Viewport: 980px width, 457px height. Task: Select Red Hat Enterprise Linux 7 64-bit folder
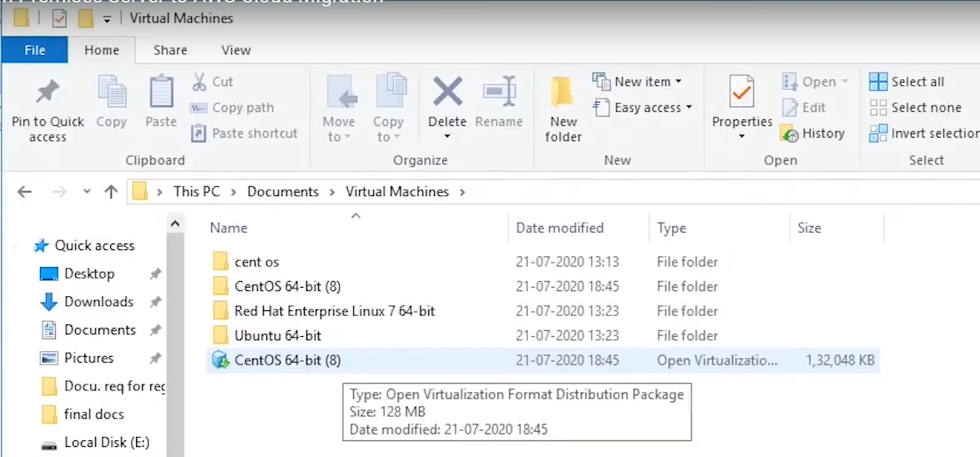[324, 311]
